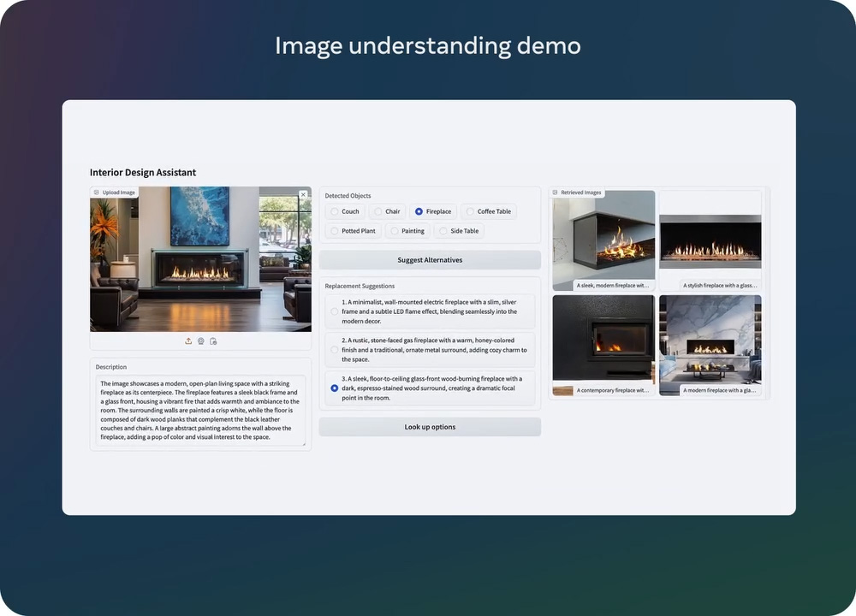Click the paste from clipboard icon
Viewport: 856px width, 616px height.
click(213, 341)
